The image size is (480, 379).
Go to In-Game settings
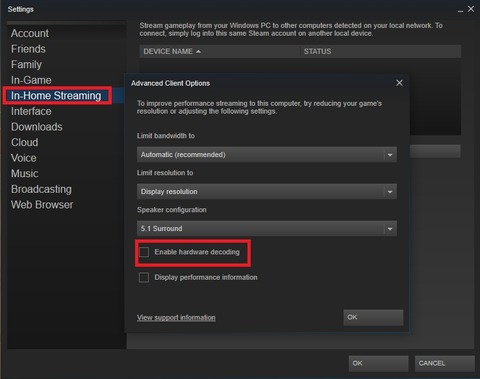click(31, 80)
